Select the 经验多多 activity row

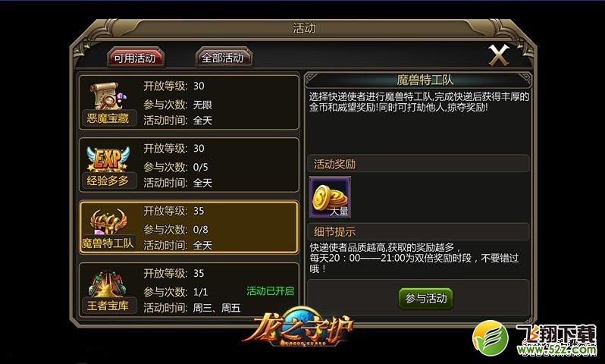[189, 165]
